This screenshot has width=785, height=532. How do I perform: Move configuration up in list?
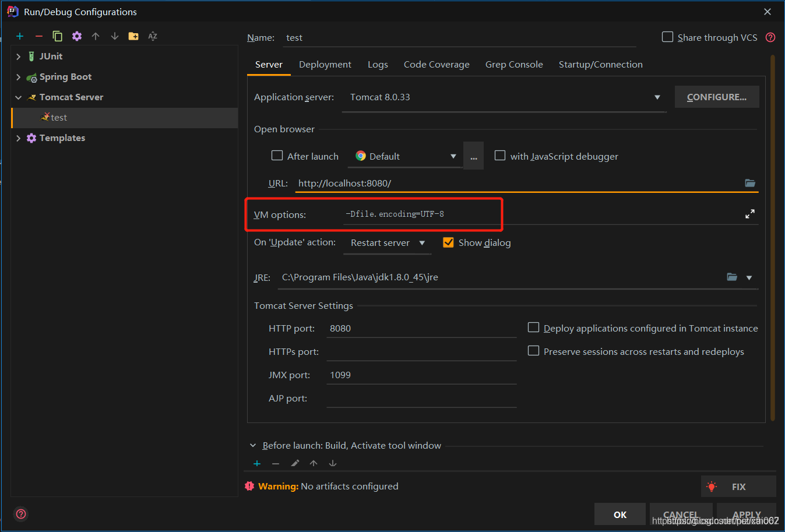pyautogui.click(x=96, y=36)
